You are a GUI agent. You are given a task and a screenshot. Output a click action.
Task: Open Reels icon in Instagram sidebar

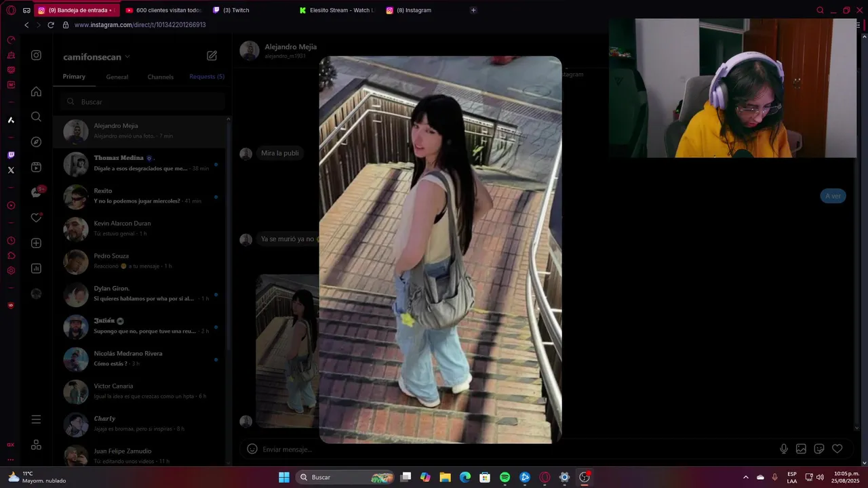tap(37, 167)
